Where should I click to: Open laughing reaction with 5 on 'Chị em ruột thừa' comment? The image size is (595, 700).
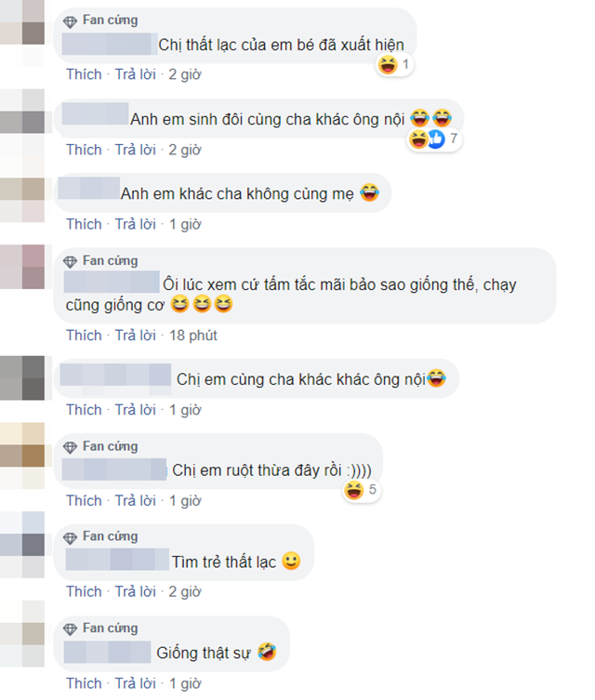361,490
